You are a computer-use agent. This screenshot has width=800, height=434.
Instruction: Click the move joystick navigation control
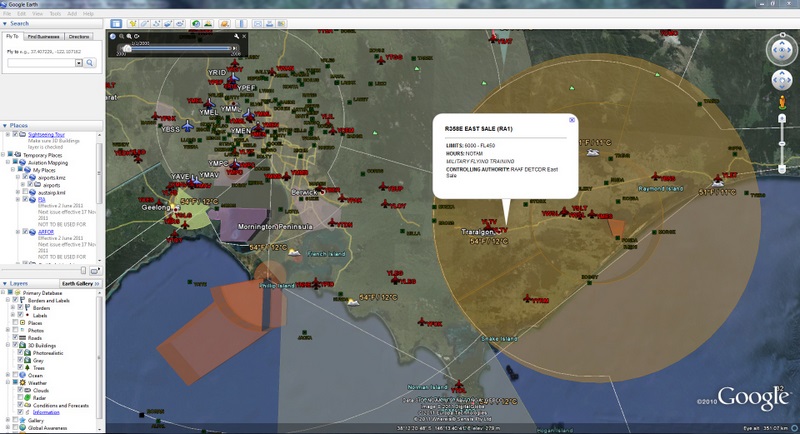(782, 81)
